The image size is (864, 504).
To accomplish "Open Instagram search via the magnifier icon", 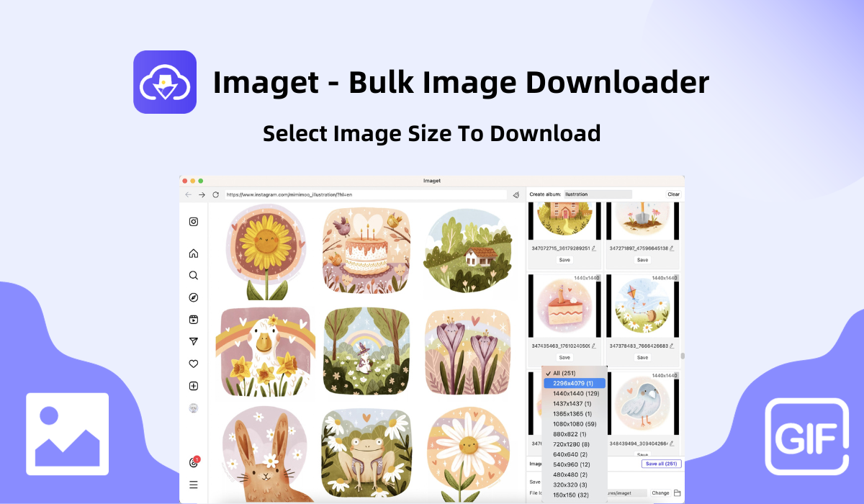I will pos(194,275).
